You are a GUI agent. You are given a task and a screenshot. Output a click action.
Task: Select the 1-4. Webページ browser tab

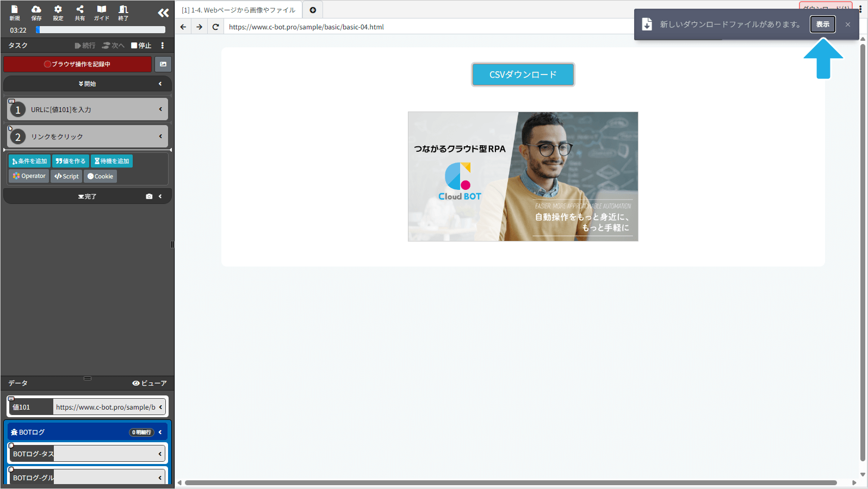coord(238,10)
